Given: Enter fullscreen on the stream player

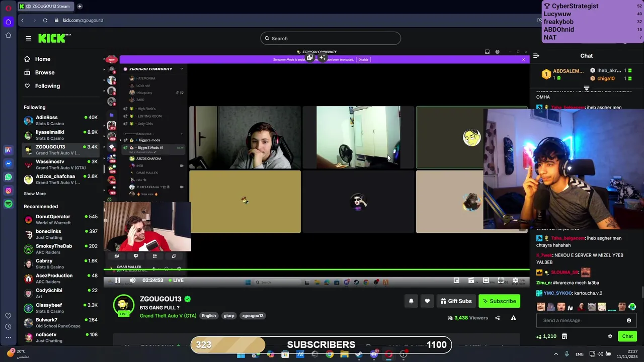Looking at the screenshot, I should (x=501, y=281).
